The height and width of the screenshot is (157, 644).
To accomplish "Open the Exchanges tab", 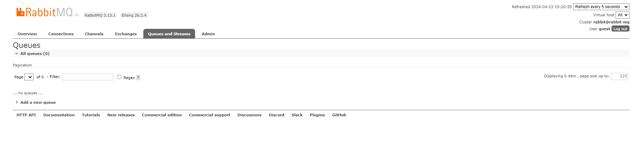I will (x=126, y=34).
